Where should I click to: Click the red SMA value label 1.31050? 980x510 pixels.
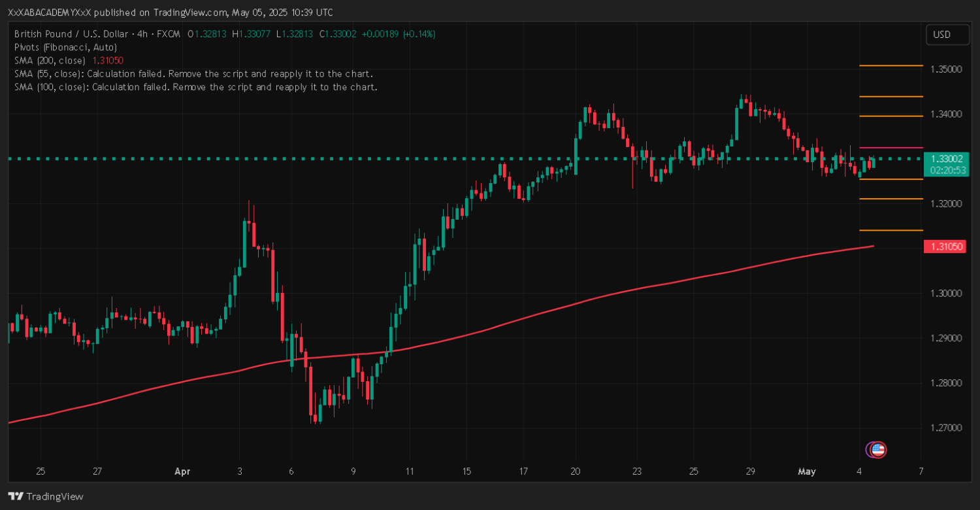tap(946, 246)
